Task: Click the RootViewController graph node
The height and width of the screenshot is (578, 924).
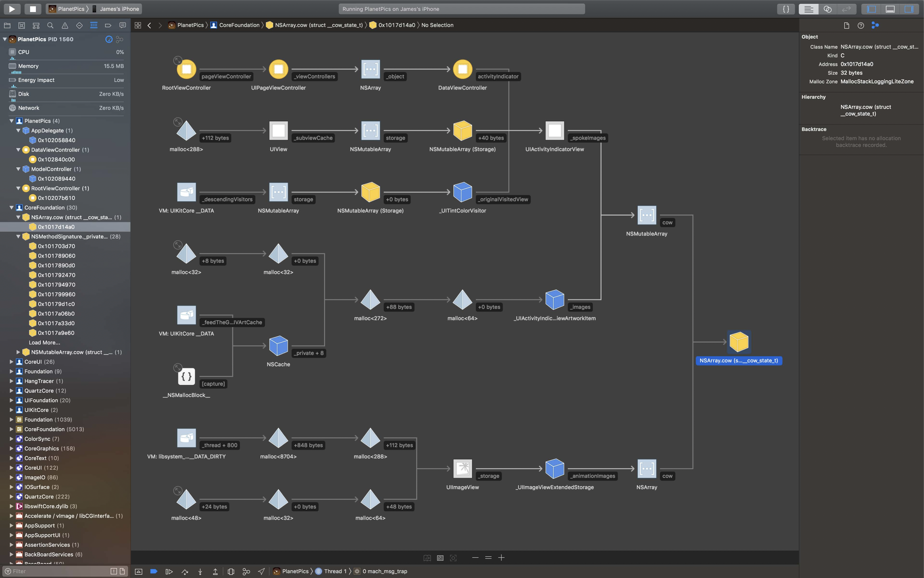Action: tap(187, 69)
